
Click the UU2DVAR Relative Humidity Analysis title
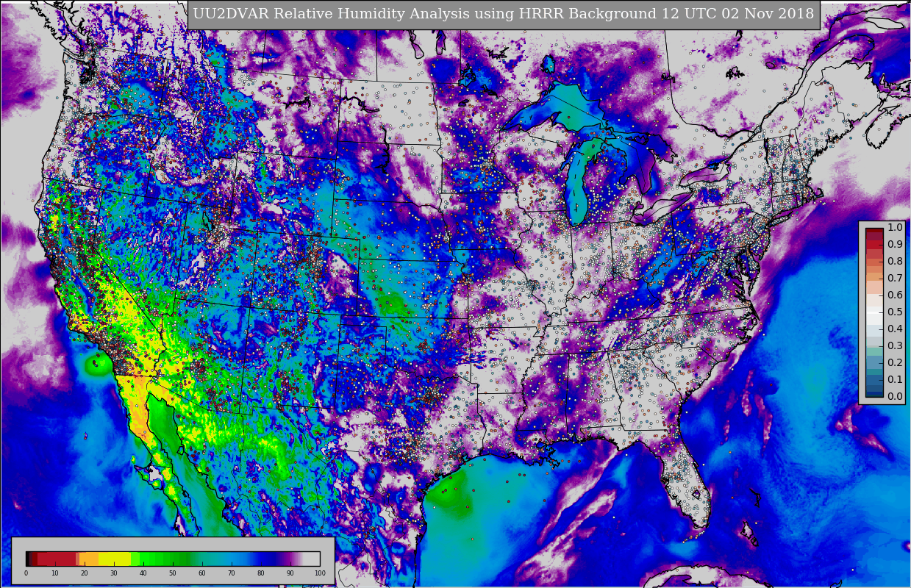coord(504,14)
